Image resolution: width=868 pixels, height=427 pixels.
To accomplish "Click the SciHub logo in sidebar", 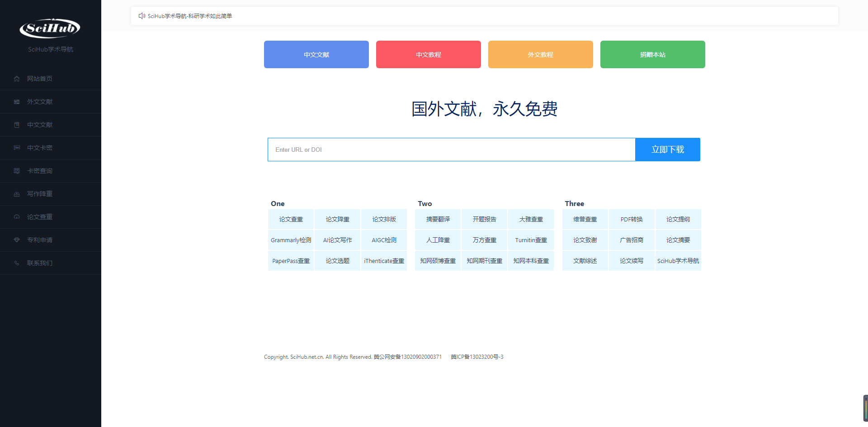I will (x=50, y=28).
